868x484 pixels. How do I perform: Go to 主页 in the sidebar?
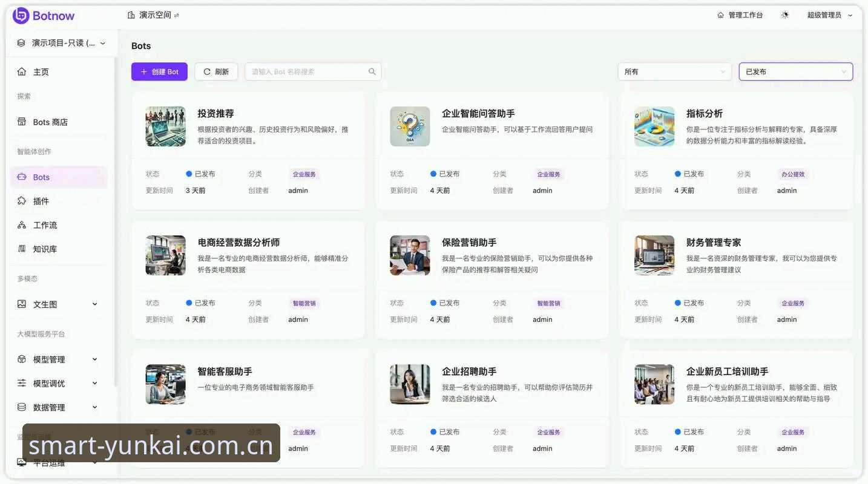pyautogui.click(x=59, y=72)
